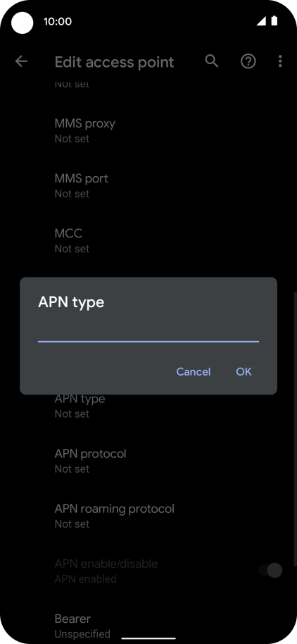Open the MMS port setting
297x644 pixels.
[x=148, y=185]
